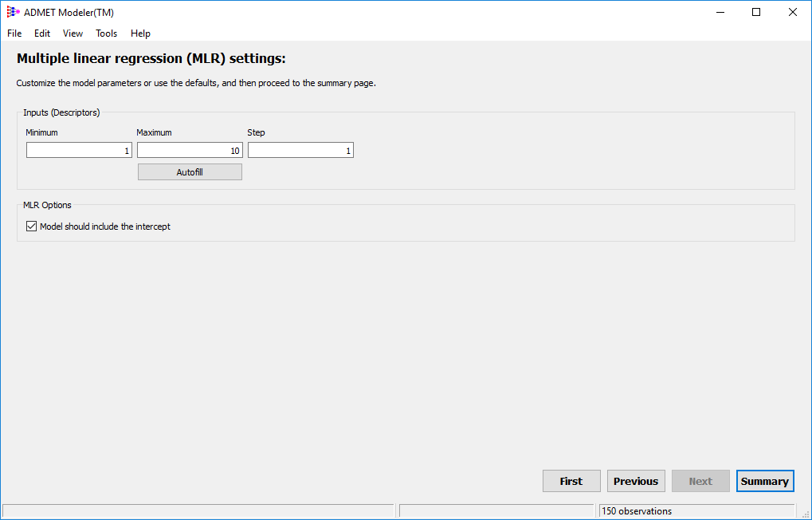The width and height of the screenshot is (812, 520).
Task: Go to the First page
Action: tap(571, 481)
